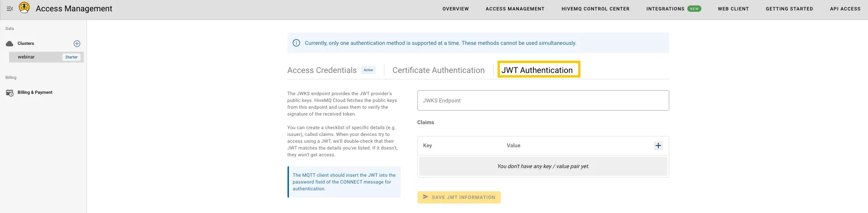Viewport: 868px width, 213px height.
Task: Open Integrations navigation item
Action: 665,9
